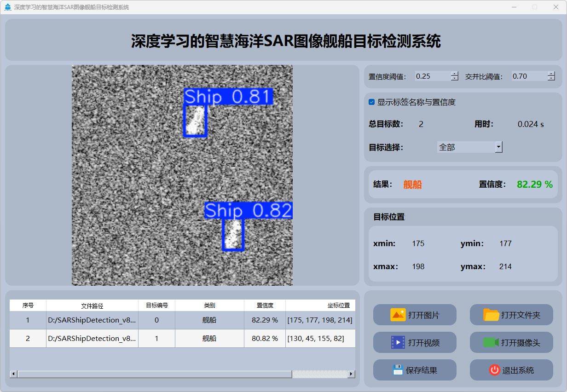
Task: Decrease the 交并比阈值 value with down arrow
Action: coord(551,79)
